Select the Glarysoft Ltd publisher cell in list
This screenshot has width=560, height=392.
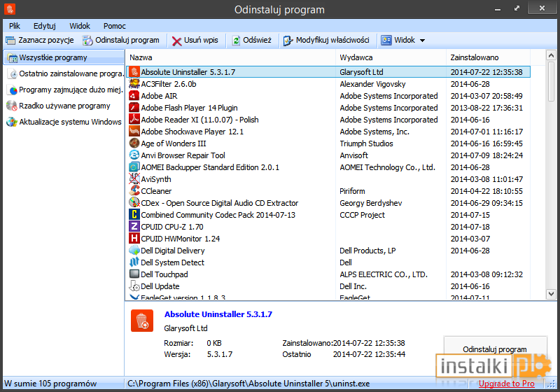click(x=361, y=72)
